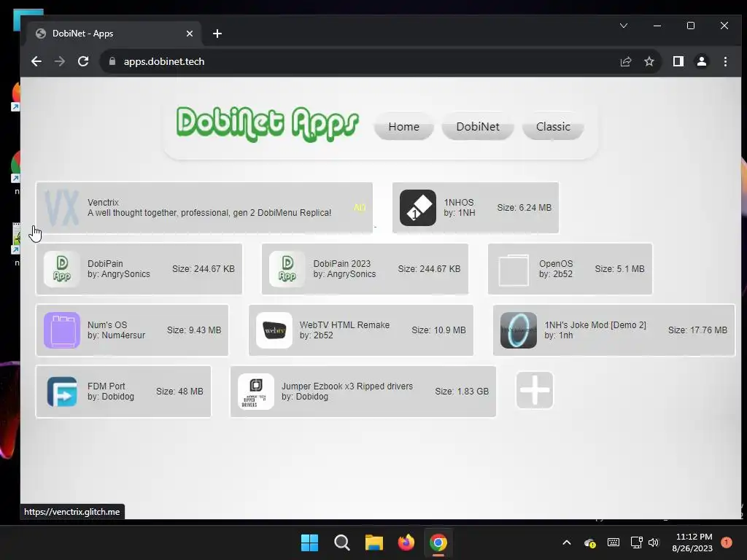
Task: Click the WebTV HTML Remake icon
Action: point(274,330)
